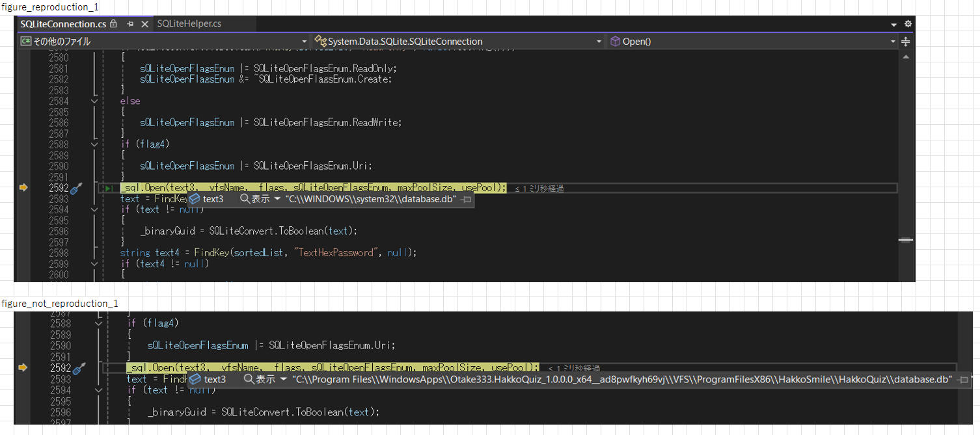
Task: Click the text3 variable icon in bottom datatip
Action: [195, 379]
